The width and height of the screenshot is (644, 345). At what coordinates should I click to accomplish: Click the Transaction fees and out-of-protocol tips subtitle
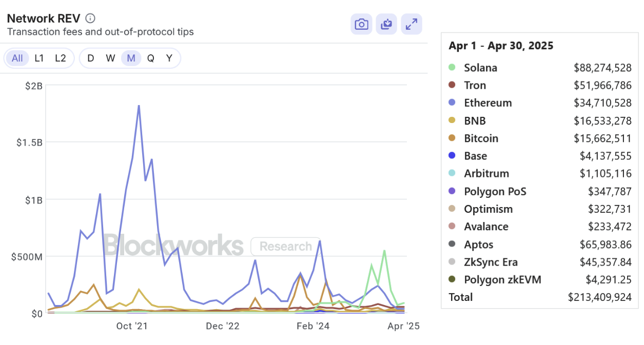point(100,32)
